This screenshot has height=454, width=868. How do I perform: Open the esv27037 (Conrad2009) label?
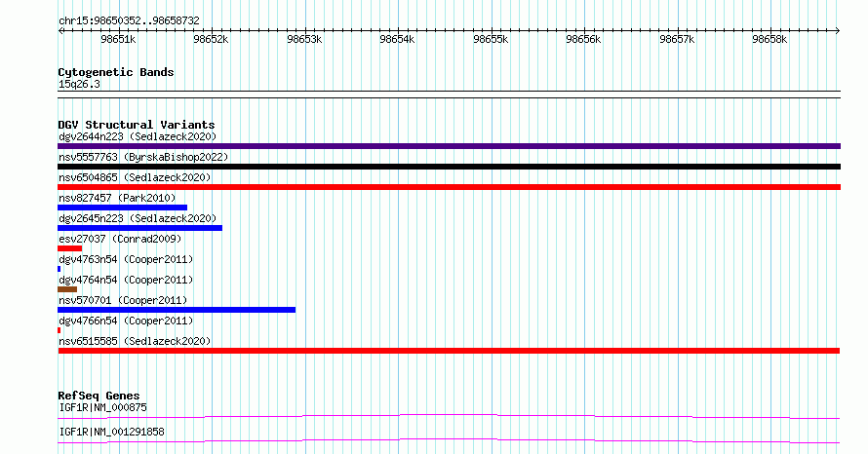coord(120,239)
